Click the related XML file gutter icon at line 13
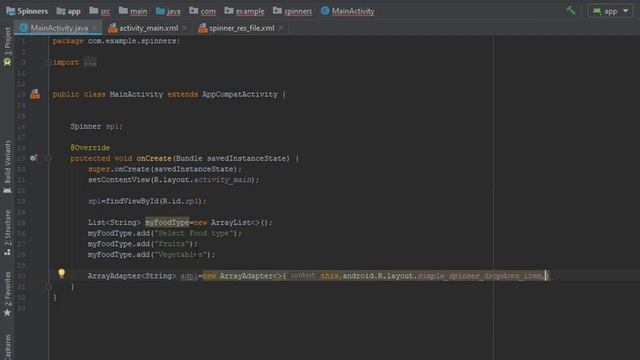The width and height of the screenshot is (640, 360). [35, 94]
